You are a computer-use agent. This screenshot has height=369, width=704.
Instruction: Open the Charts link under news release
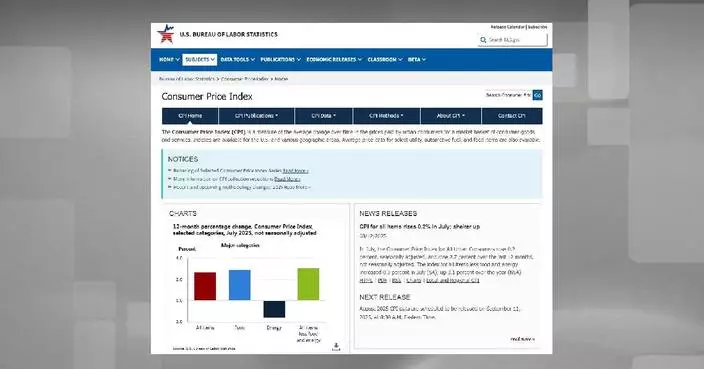[x=414, y=281]
